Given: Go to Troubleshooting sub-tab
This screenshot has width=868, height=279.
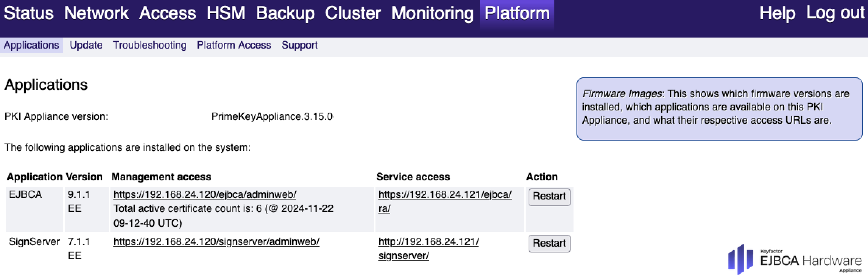Looking at the screenshot, I should (149, 45).
